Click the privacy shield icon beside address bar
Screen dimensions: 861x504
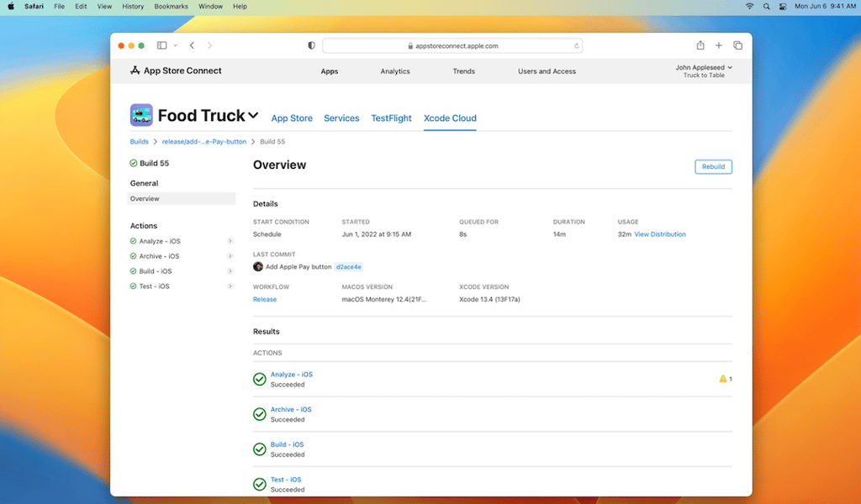coord(311,45)
